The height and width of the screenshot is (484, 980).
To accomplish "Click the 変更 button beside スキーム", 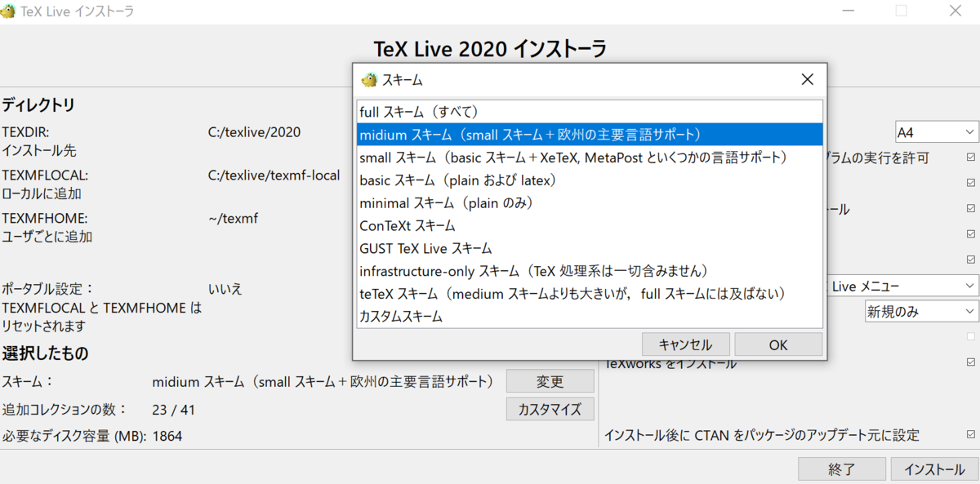I will coord(550,381).
